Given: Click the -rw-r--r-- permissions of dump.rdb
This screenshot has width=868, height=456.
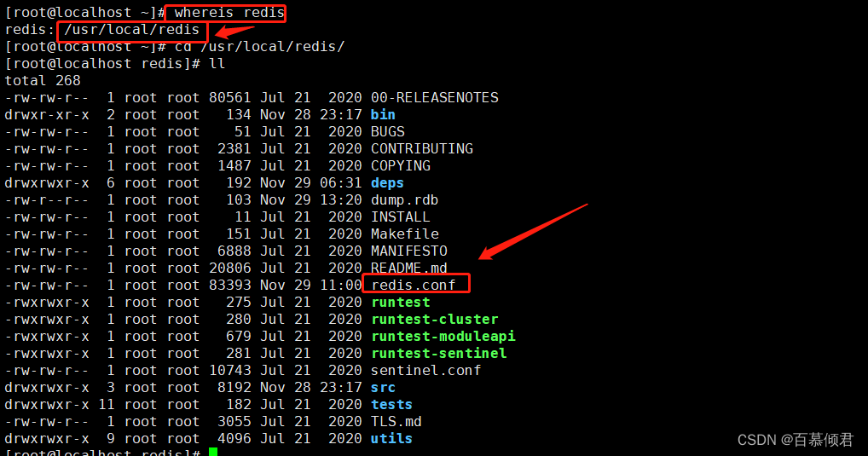Looking at the screenshot, I should tap(47, 200).
